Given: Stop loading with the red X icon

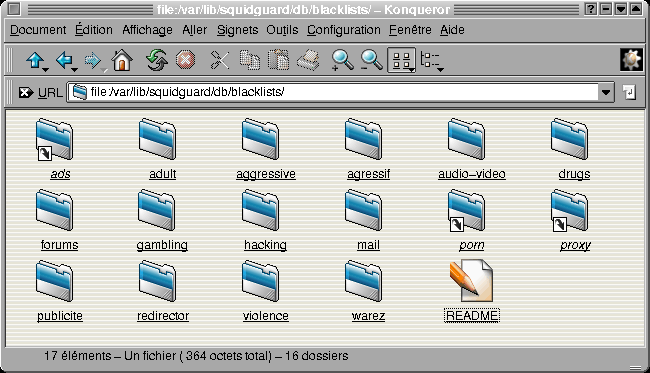Looking at the screenshot, I should coord(185,61).
